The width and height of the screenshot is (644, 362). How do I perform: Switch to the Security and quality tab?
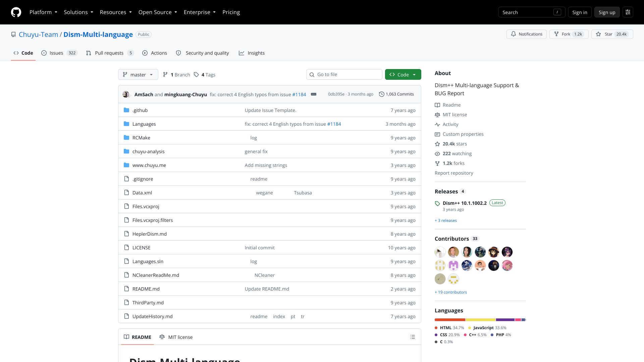tap(203, 53)
